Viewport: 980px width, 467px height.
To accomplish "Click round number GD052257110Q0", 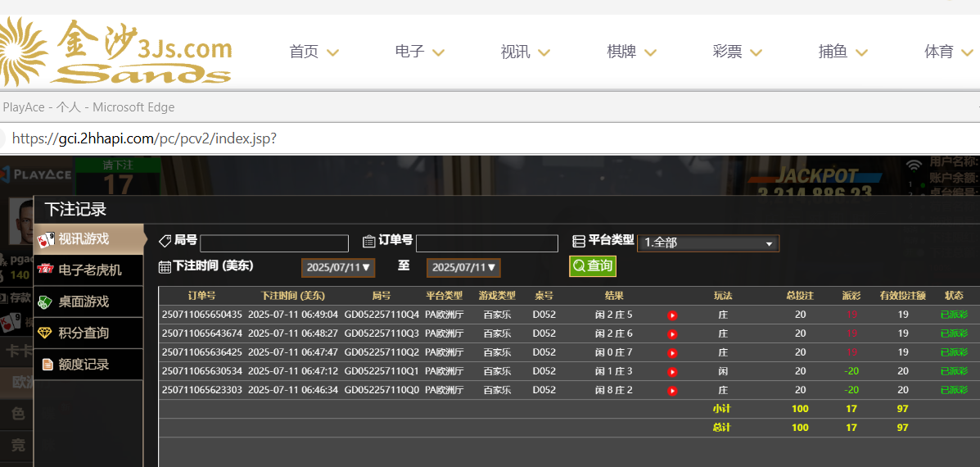I will pos(382,390).
